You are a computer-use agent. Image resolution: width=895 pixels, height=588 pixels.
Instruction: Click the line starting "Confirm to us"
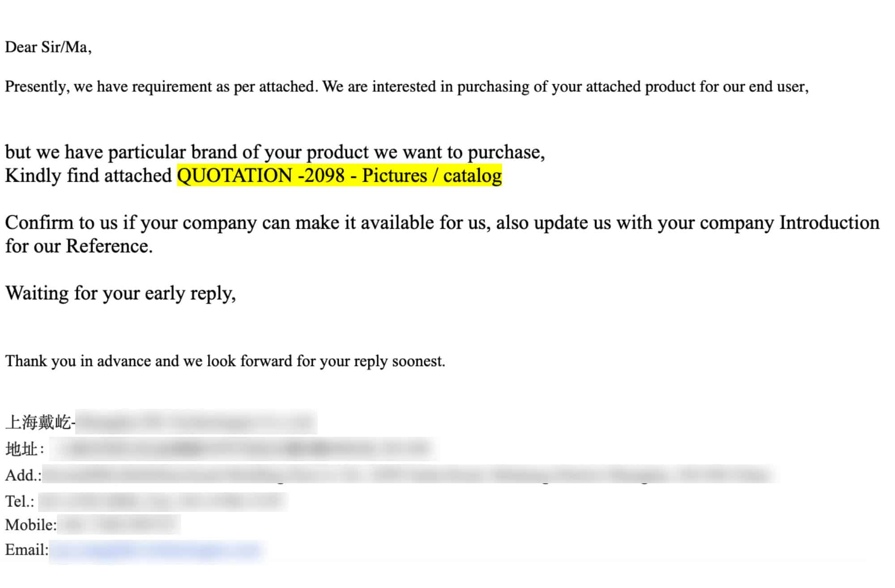(x=442, y=222)
